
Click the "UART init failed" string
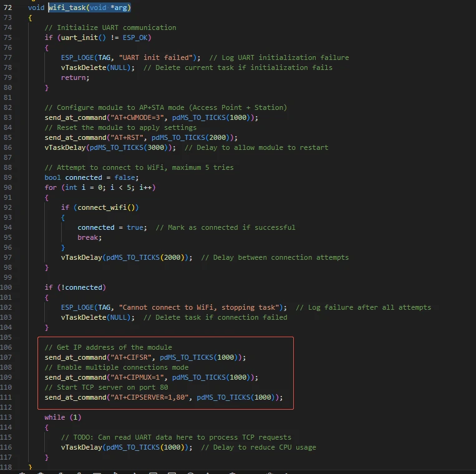click(159, 57)
